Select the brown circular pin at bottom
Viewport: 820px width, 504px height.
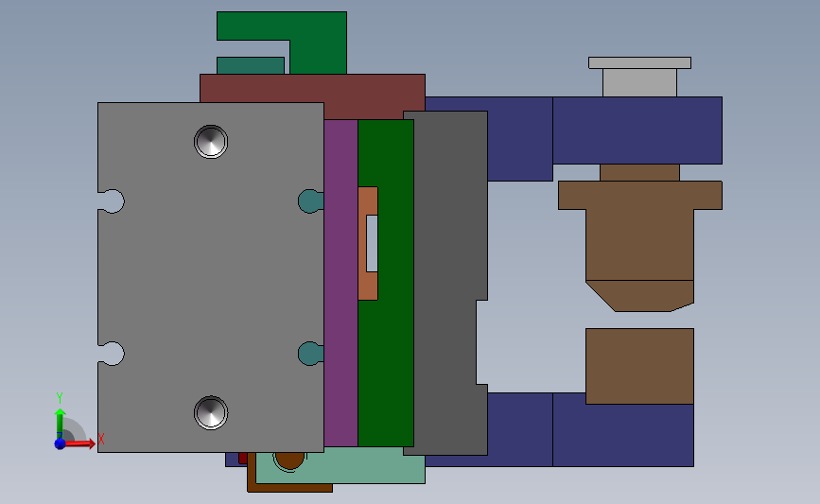[x=289, y=461]
